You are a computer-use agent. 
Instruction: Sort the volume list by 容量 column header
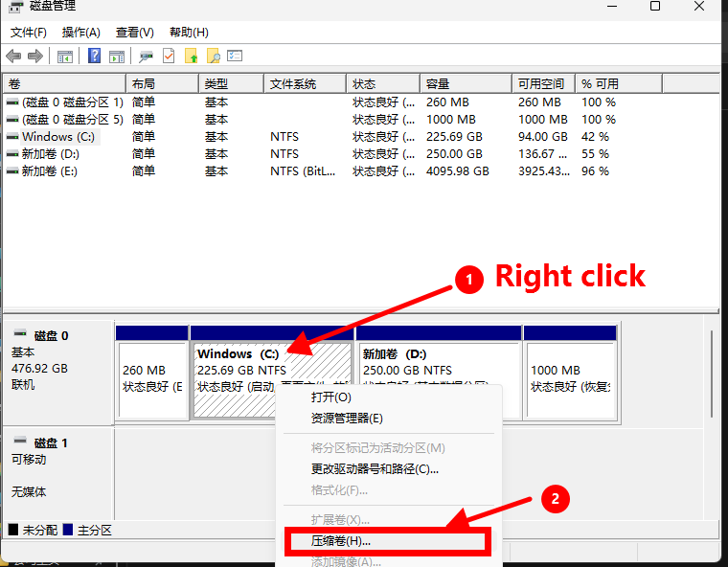click(x=438, y=84)
